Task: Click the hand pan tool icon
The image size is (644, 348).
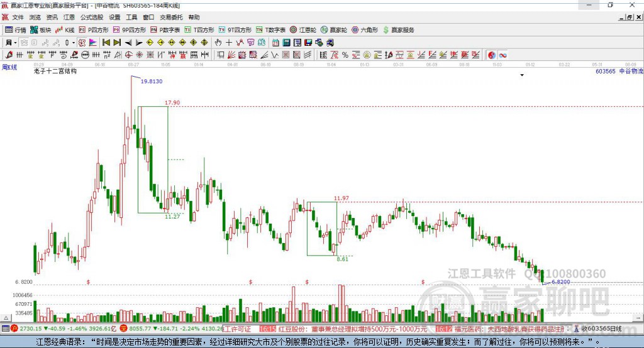Action: (218, 43)
